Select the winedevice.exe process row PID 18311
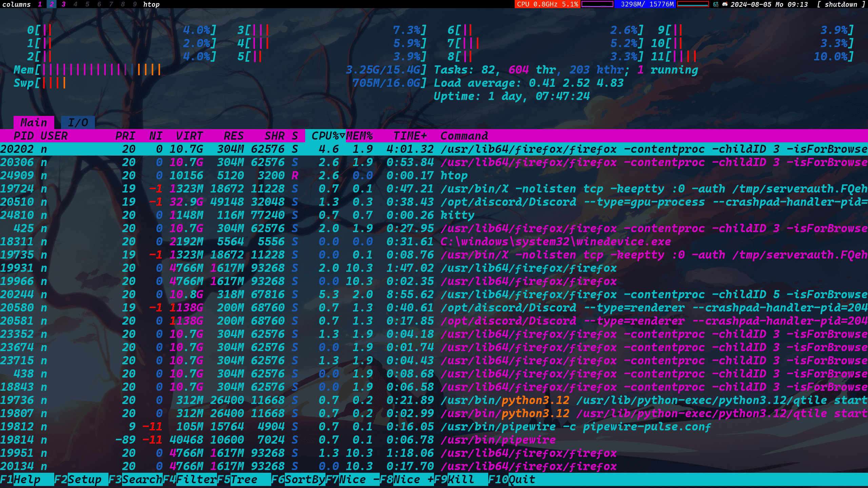This screenshot has width=868, height=488. tap(434, 242)
